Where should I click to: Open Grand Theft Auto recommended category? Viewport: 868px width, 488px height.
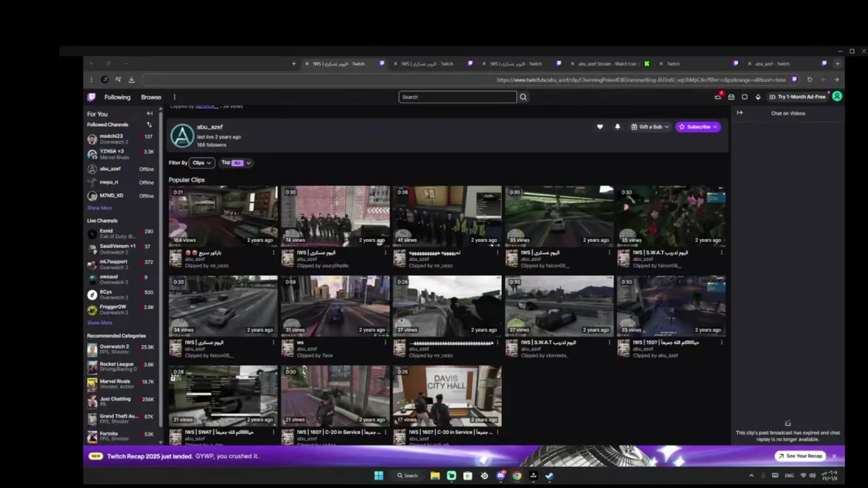tap(121, 419)
